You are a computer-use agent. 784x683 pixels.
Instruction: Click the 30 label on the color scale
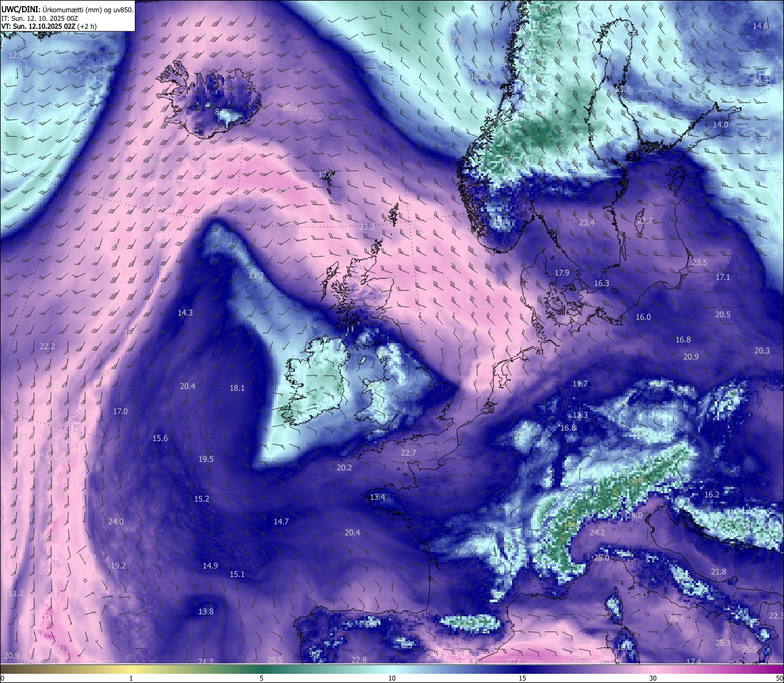(x=653, y=678)
